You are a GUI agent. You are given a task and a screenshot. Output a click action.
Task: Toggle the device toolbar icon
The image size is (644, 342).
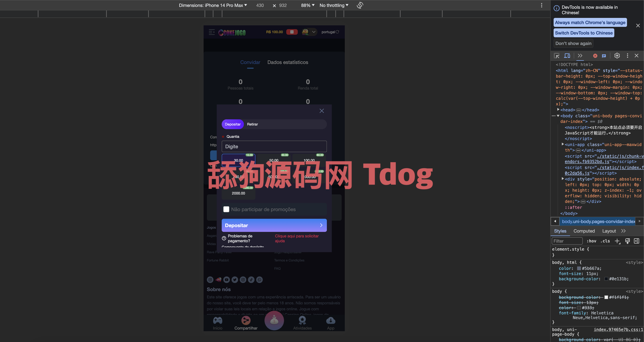(567, 56)
